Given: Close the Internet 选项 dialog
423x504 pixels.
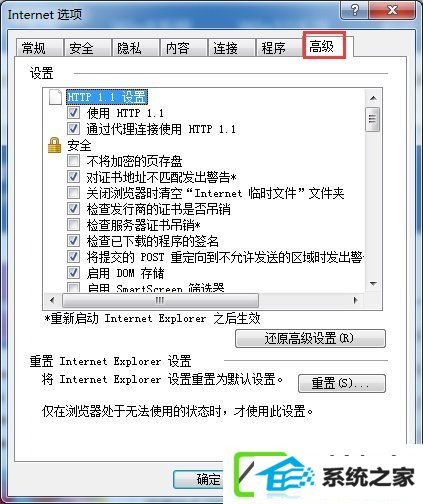Looking at the screenshot, I should [393, 11].
